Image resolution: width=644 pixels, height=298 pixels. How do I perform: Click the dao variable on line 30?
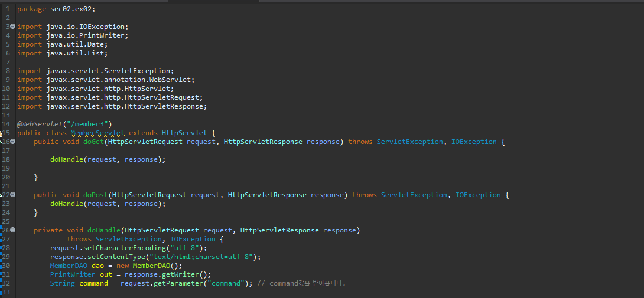(97, 266)
